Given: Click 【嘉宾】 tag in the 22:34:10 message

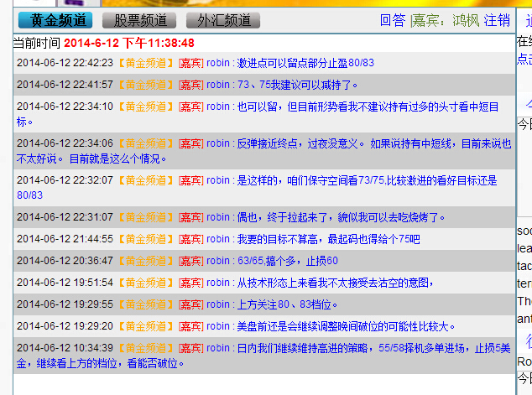Looking at the screenshot, I should (190, 107).
